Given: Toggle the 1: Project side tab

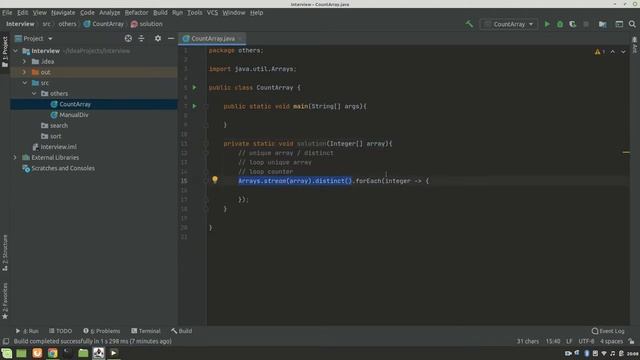Looking at the screenshot, I should (x=5, y=52).
